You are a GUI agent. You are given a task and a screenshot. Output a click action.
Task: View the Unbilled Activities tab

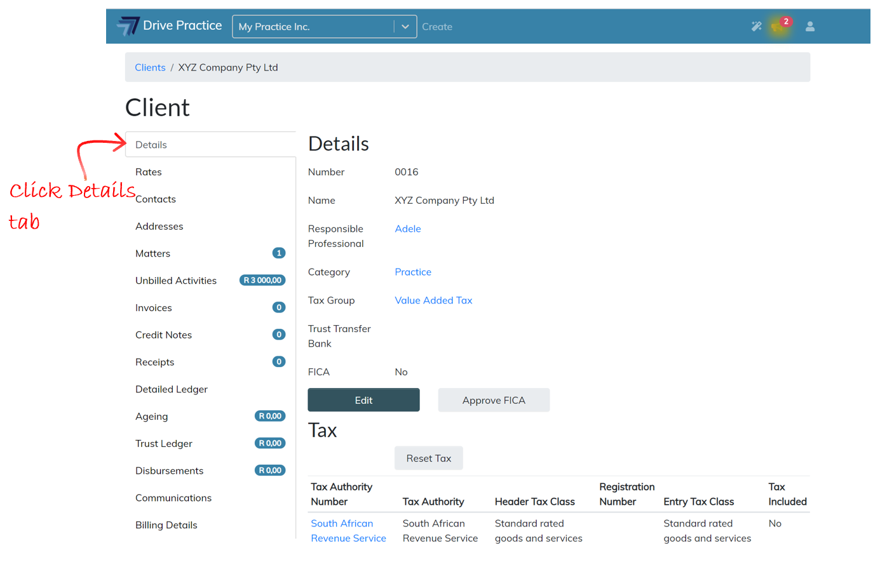(176, 281)
